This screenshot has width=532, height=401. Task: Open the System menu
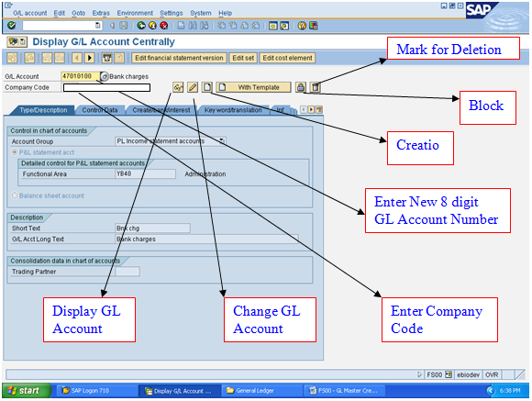201,13
